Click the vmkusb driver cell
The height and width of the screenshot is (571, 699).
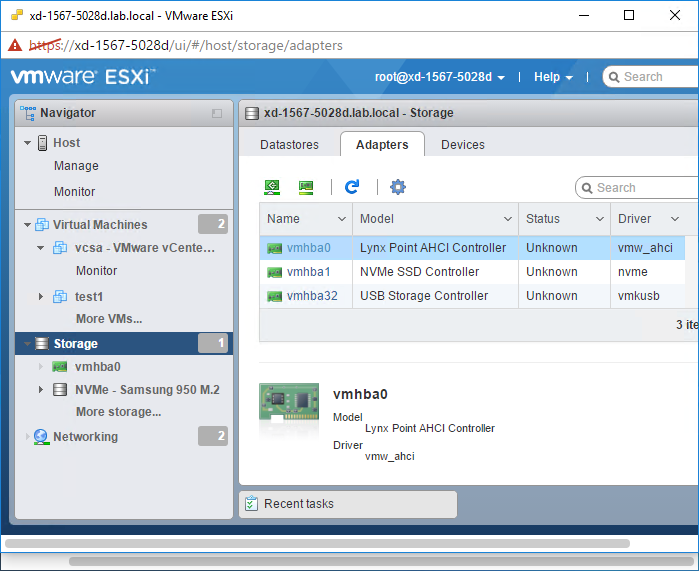(647, 296)
